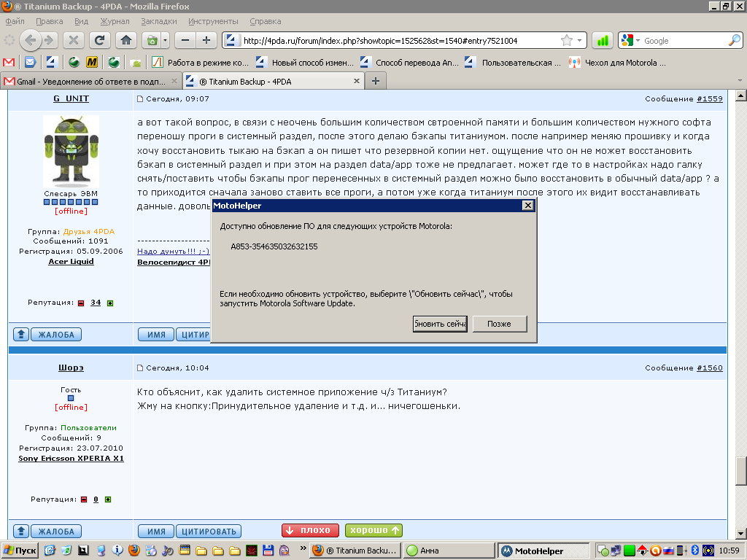Screen dimensions: 747x560
Task: Open the Закладки menu
Action: pos(158,21)
